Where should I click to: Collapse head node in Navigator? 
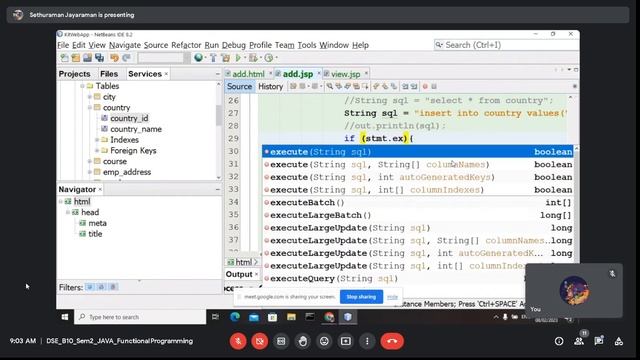coord(68,212)
